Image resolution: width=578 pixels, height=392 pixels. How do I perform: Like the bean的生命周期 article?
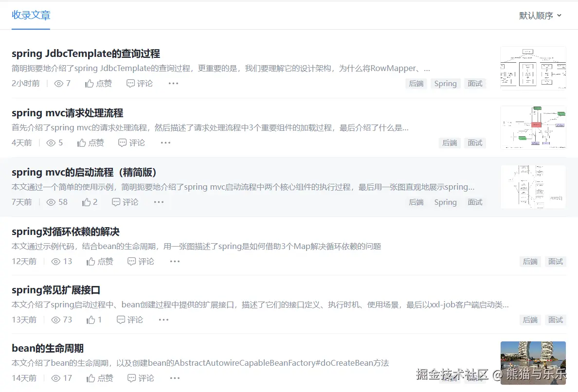click(100, 378)
